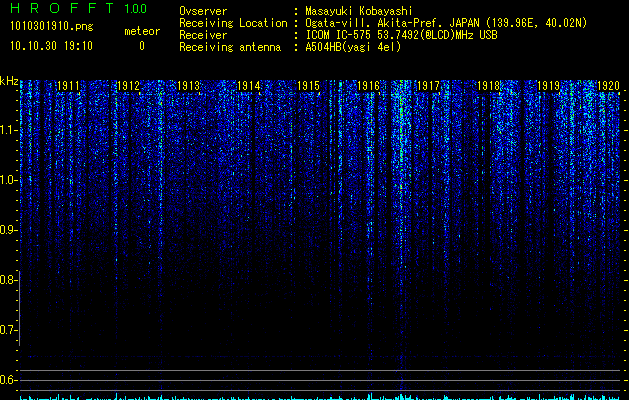Click the kHz axis unit label
The image size is (629, 400).
click(9, 81)
